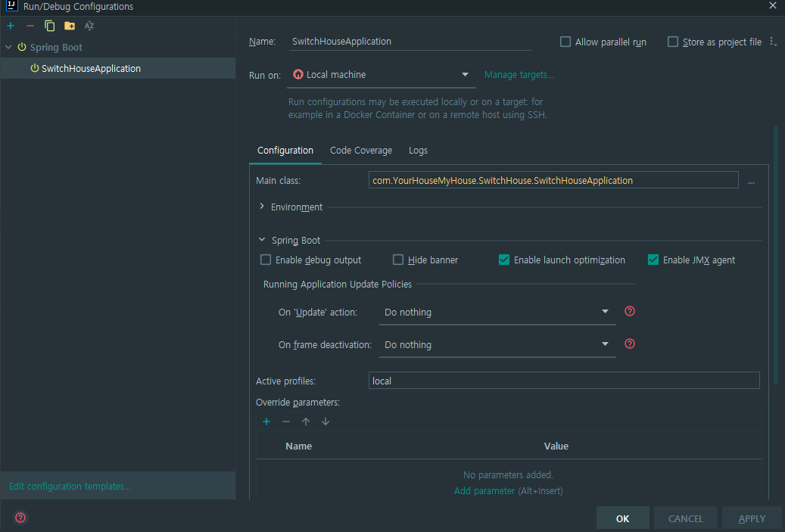Image resolution: width=785 pixels, height=532 pixels.
Task: Collapse the Spring Boot tree node
Action: [8, 47]
